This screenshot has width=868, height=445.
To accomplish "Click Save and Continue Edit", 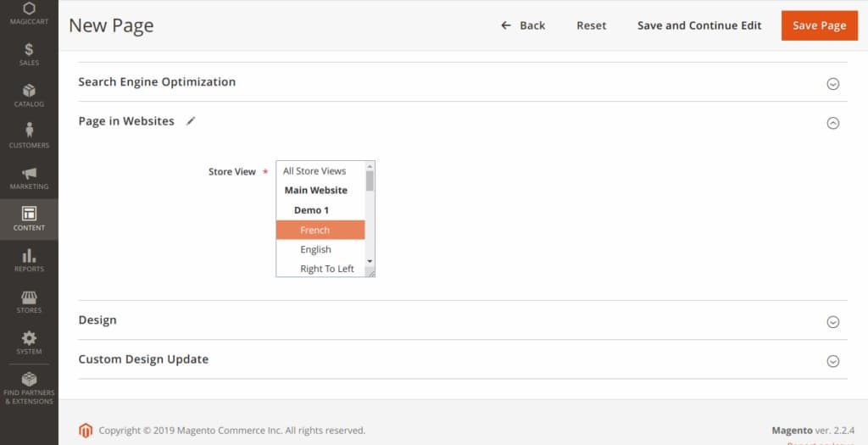I will click(699, 25).
